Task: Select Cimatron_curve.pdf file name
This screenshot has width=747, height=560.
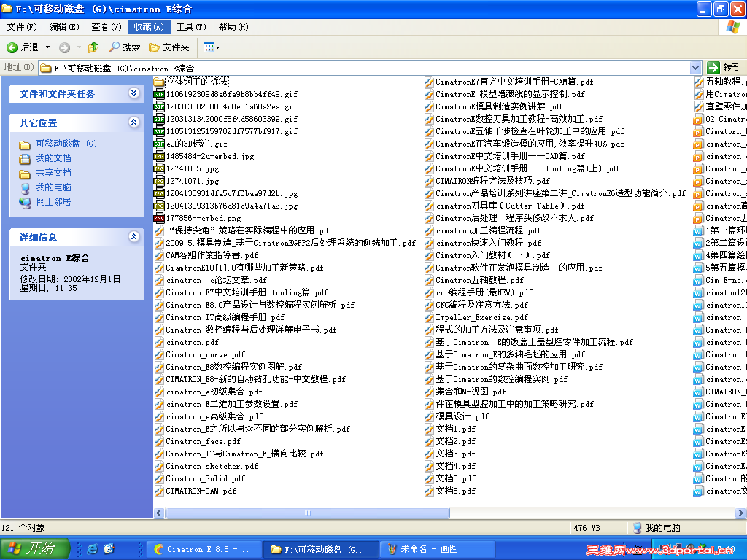Action: [205, 354]
